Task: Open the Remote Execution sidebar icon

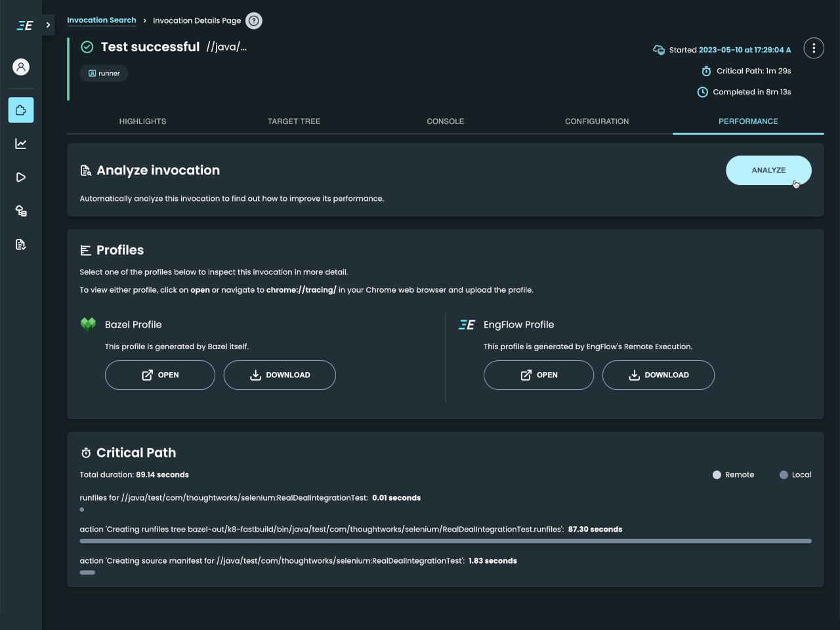Action: (20, 211)
